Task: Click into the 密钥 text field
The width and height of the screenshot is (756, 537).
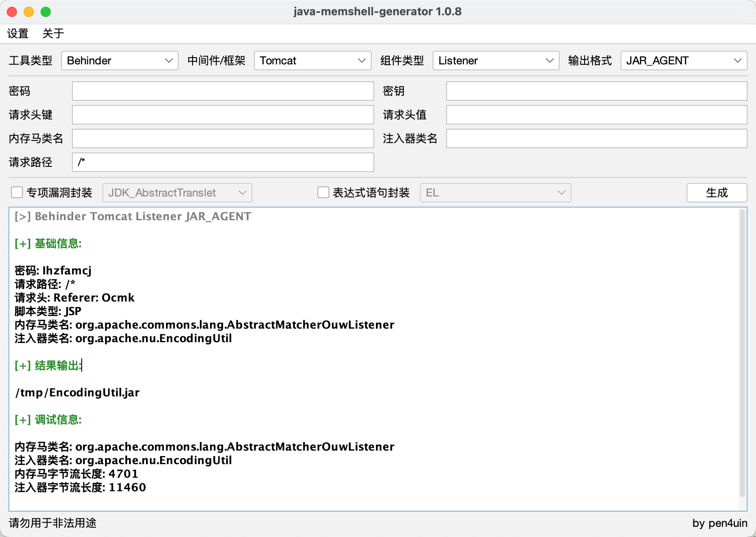Action: coord(596,91)
